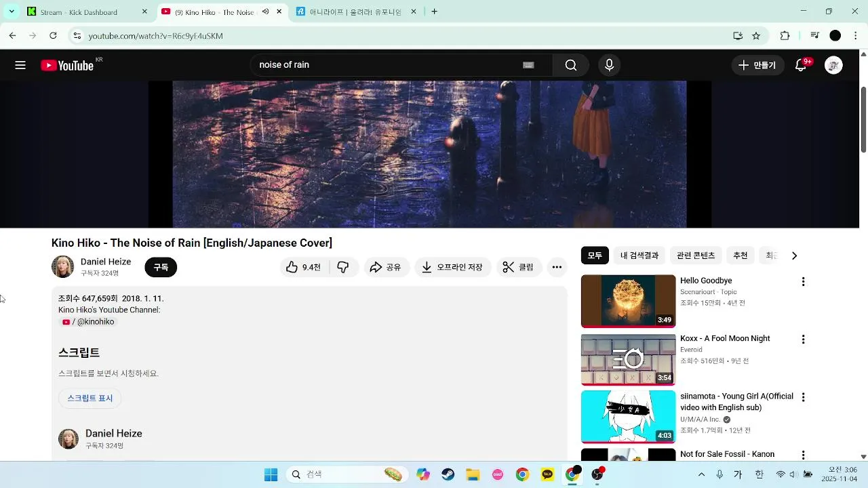Open Steam from the taskbar
The height and width of the screenshot is (488, 868).
pyautogui.click(x=448, y=474)
